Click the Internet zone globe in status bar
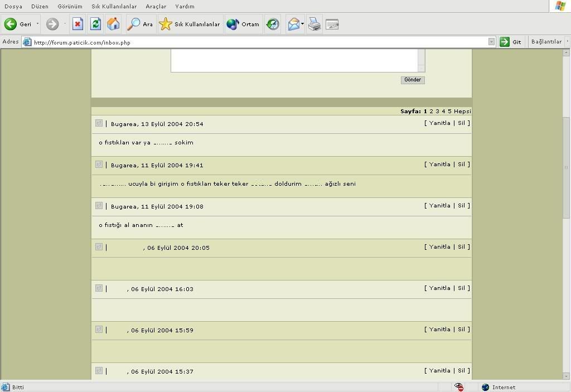571x392 pixels. tap(486, 387)
